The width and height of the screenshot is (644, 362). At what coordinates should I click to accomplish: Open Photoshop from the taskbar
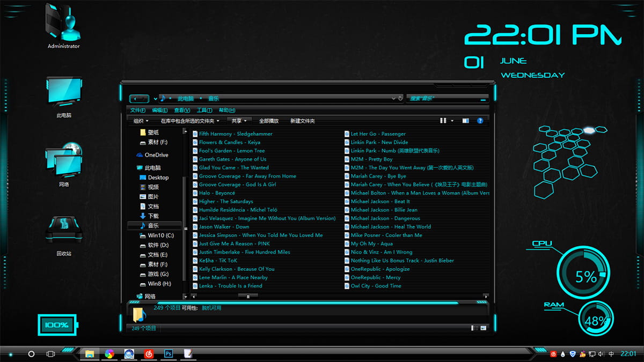pos(169,354)
